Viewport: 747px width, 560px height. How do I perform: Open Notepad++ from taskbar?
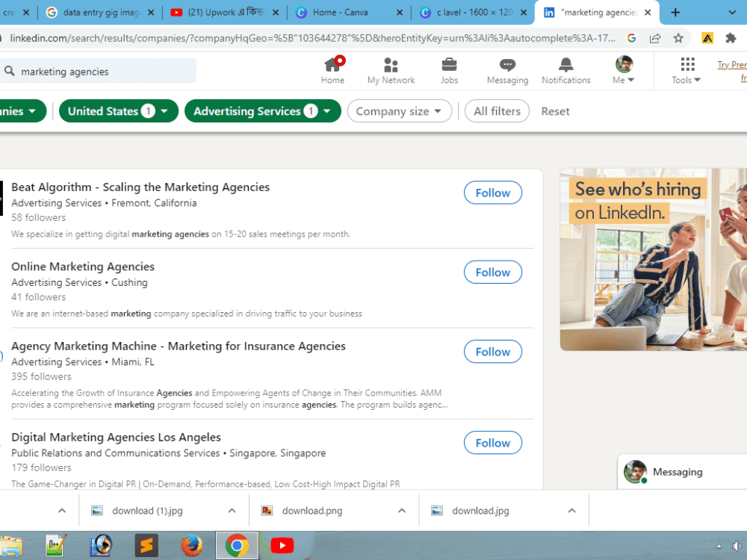[56, 545]
